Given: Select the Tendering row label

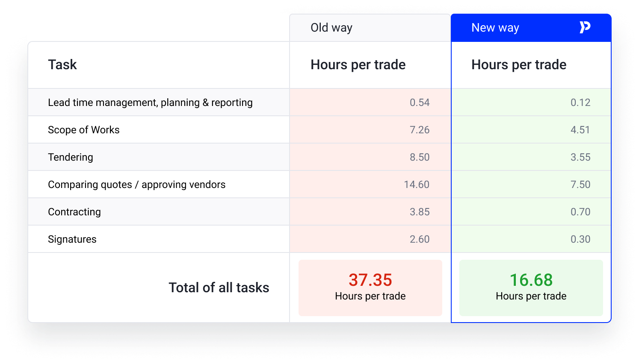Looking at the screenshot, I should coord(71,157).
